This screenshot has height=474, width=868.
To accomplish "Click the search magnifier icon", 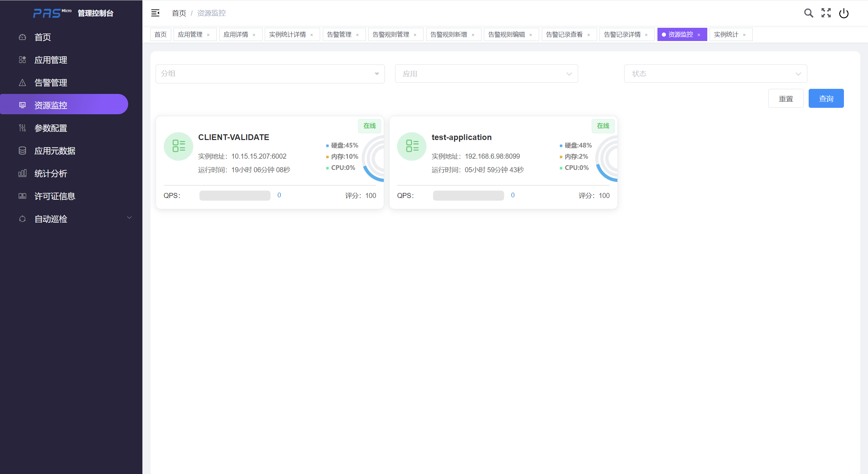I will pos(808,13).
